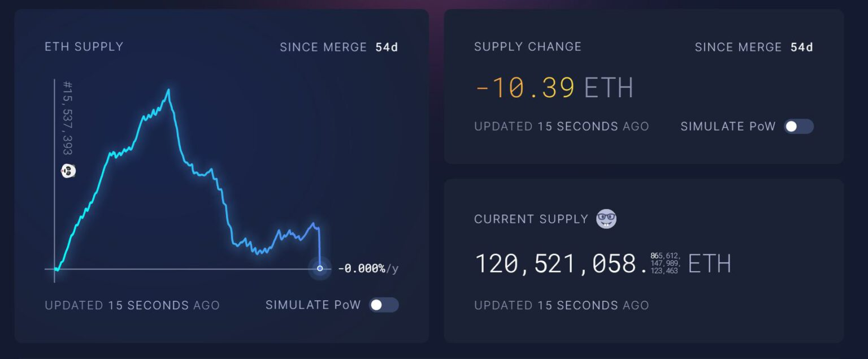Click the Updated timestamp in Supply Change panel

pyautogui.click(x=561, y=127)
